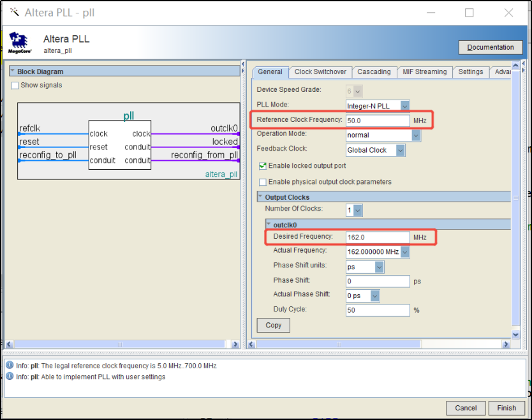This screenshot has height=420, width=532.
Task: Enable physical output clock parameters checkbox
Action: point(263,182)
